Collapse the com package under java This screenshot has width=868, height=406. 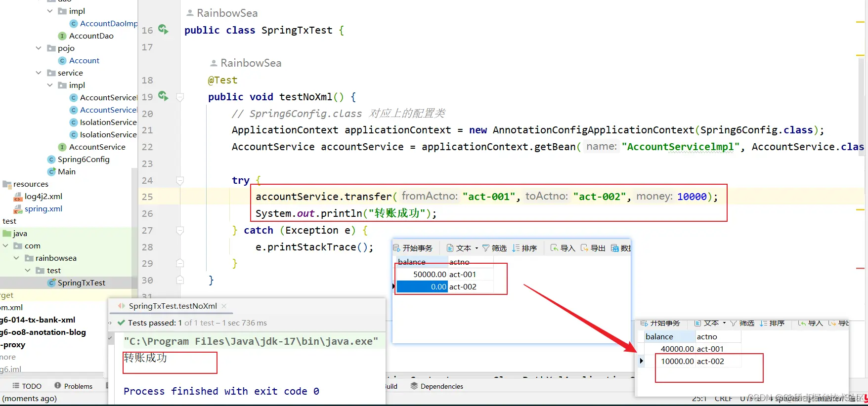click(x=5, y=245)
